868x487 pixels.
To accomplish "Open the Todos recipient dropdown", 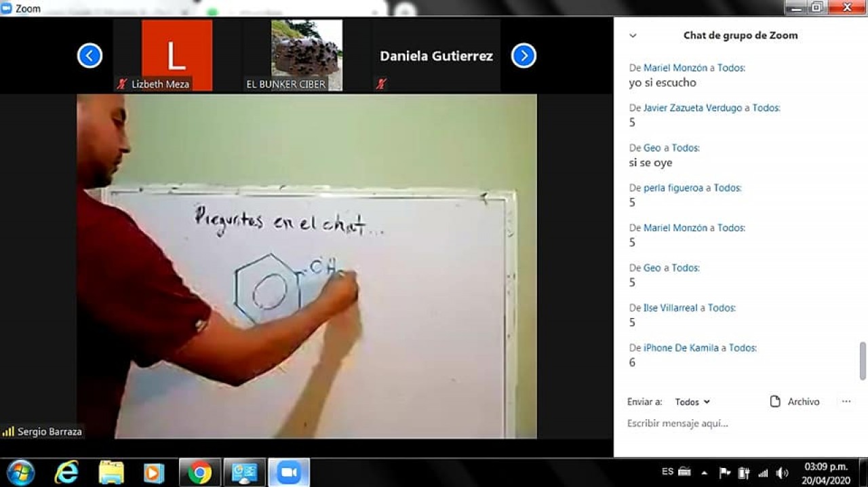I will pos(692,402).
